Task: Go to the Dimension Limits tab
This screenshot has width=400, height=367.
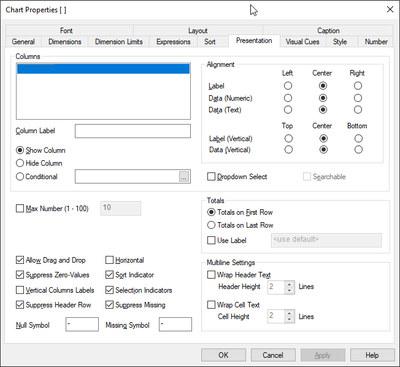Action: pos(119,42)
